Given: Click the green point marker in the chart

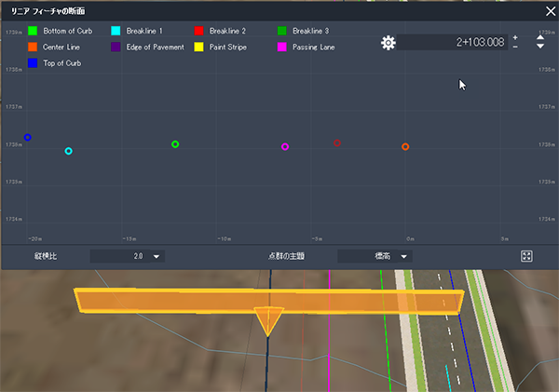Looking at the screenshot, I should 175,144.
